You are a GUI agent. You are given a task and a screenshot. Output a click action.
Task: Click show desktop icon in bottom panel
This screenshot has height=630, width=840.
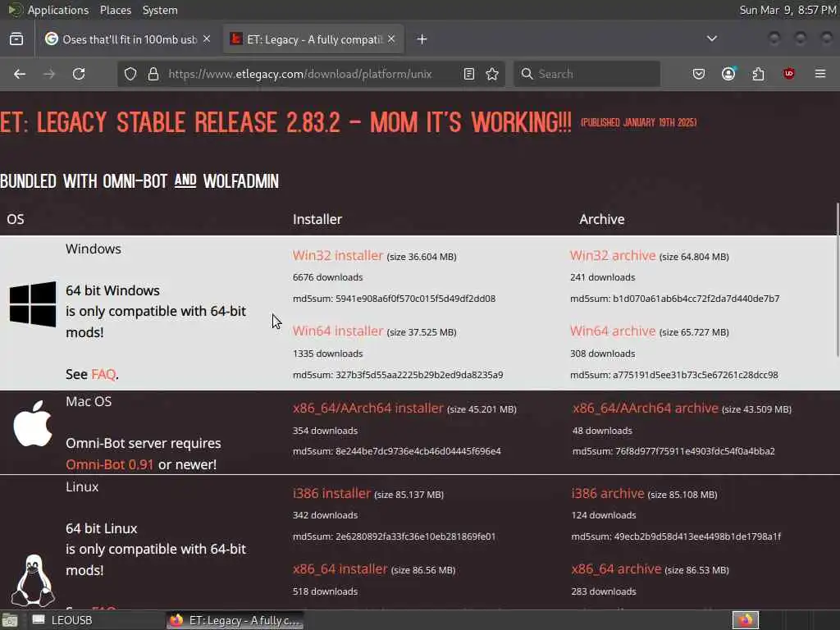click(x=9, y=620)
